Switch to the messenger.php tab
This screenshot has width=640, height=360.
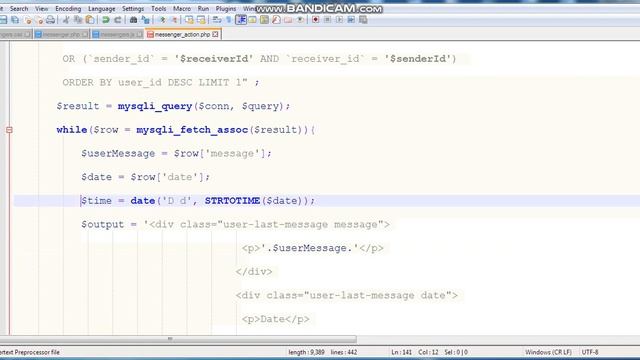point(62,35)
